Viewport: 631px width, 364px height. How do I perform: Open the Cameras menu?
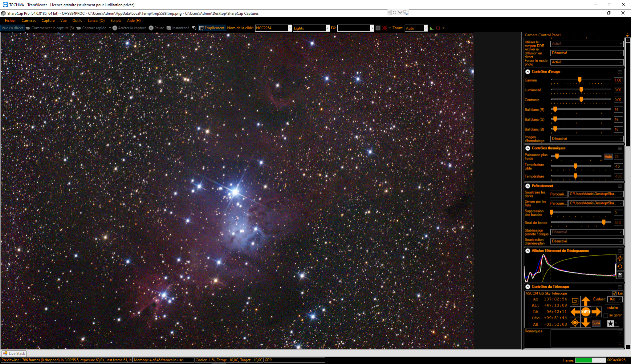pyautogui.click(x=29, y=21)
